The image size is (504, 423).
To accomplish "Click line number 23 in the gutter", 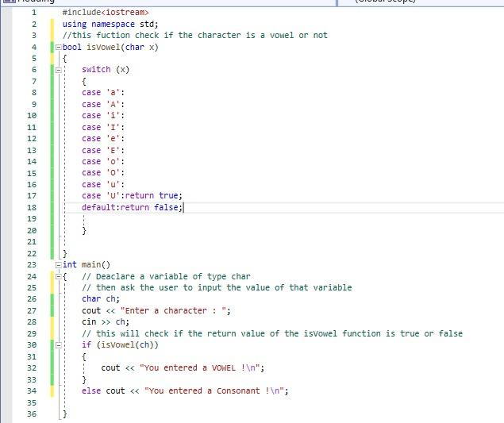I will coord(32,265).
